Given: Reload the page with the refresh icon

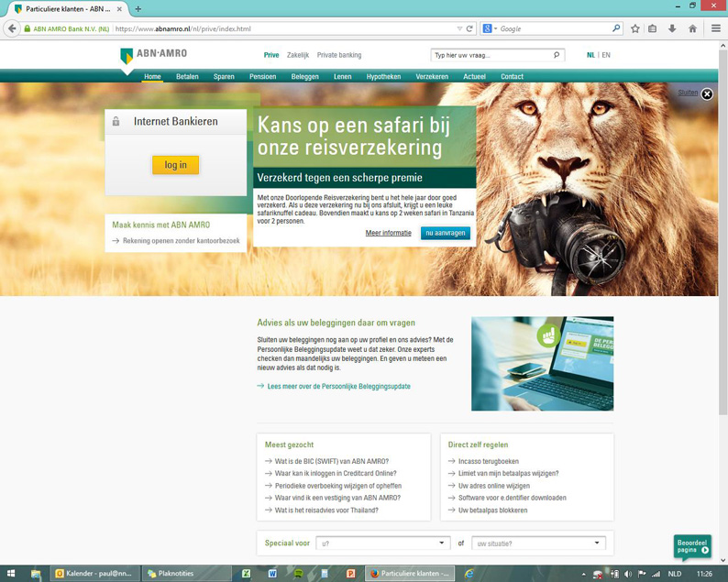Looking at the screenshot, I should [x=469, y=28].
